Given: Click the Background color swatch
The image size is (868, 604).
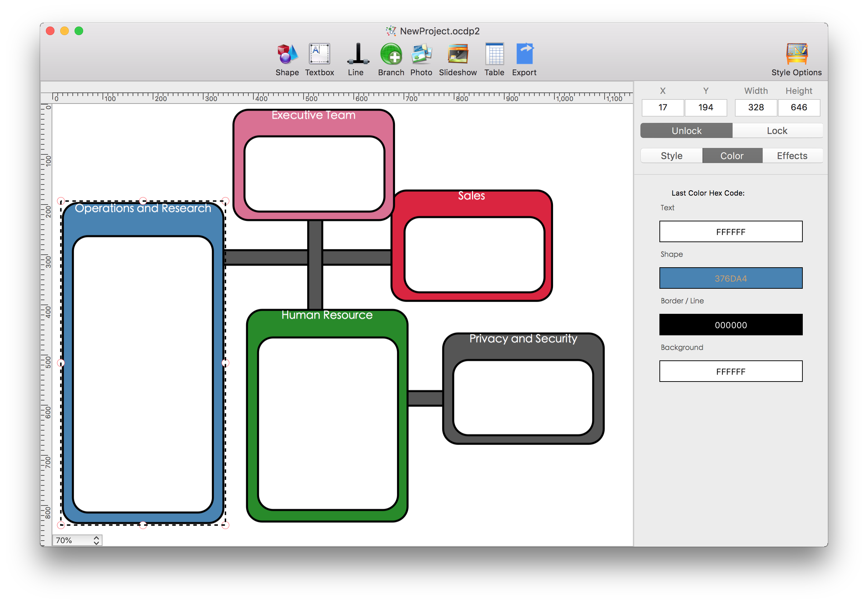Looking at the screenshot, I should tap(730, 371).
